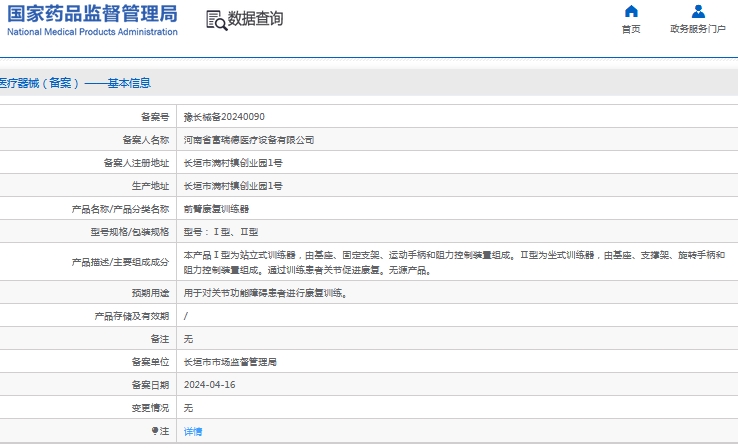Click the data query magnifier icon
The height and width of the screenshot is (448, 738).
point(217,20)
